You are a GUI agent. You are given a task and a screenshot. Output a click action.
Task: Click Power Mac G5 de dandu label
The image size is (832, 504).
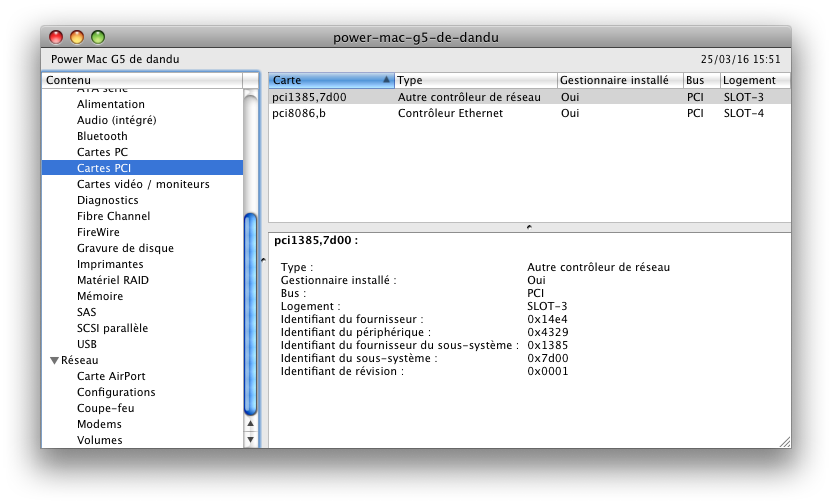tap(115, 59)
